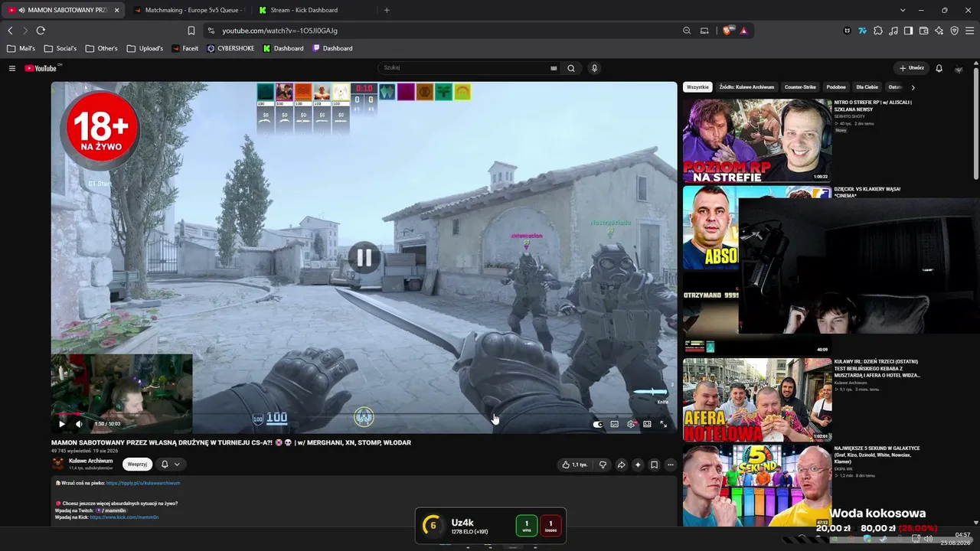This screenshot has width=980, height=551.
Task: Open the Faceit bookmark
Action: pyautogui.click(x=185, y=48)
